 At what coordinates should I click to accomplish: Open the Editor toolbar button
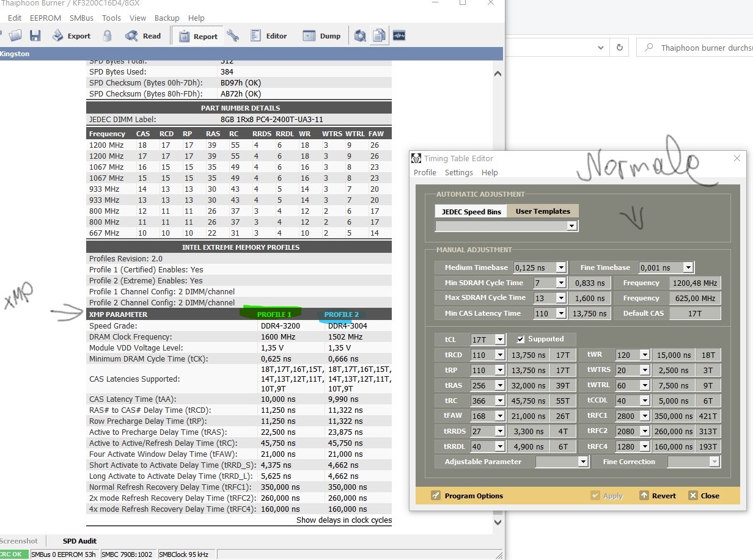click(x=268, y=36)
